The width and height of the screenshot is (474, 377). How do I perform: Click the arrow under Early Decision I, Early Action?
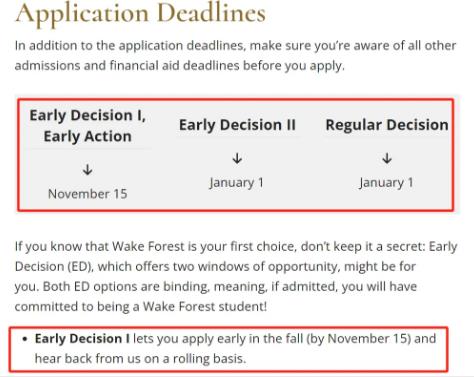pyautogui.click(x=88, y=170)
